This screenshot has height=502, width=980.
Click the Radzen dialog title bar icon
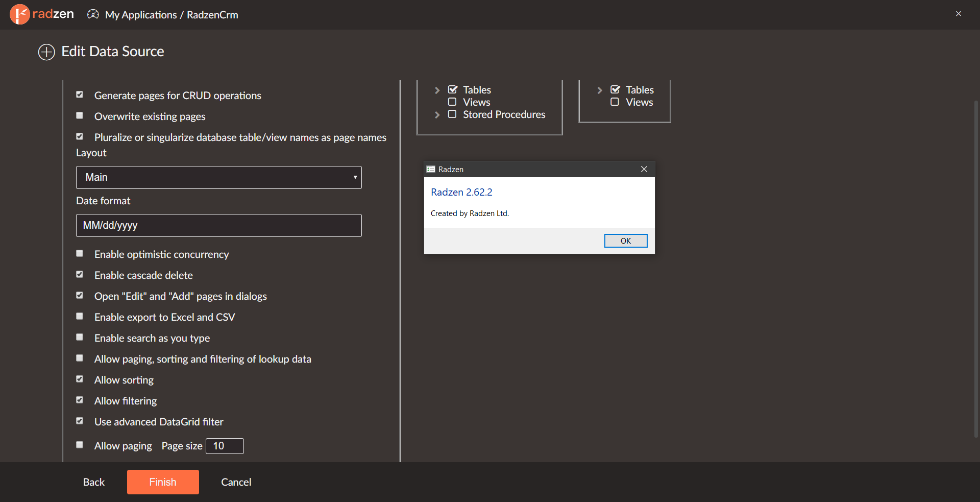tap(431, 169)
